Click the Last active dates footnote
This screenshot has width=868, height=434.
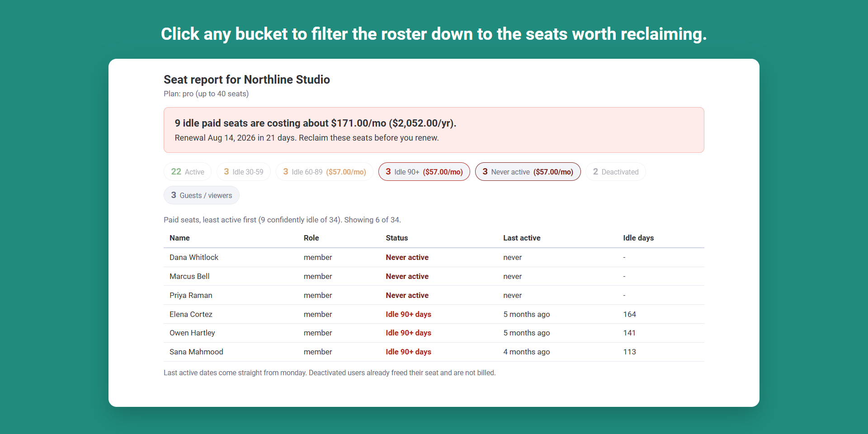[330, 373]
